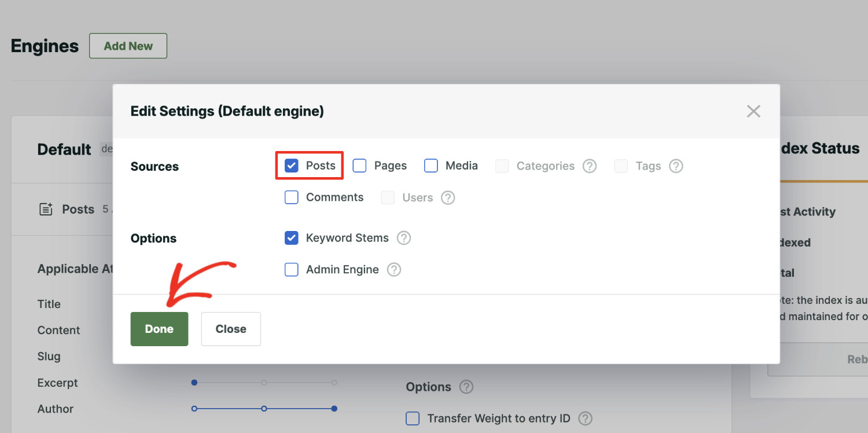Open the Users help icon
This screenshot has width=868, height=433.
click(x=447, y=197)
